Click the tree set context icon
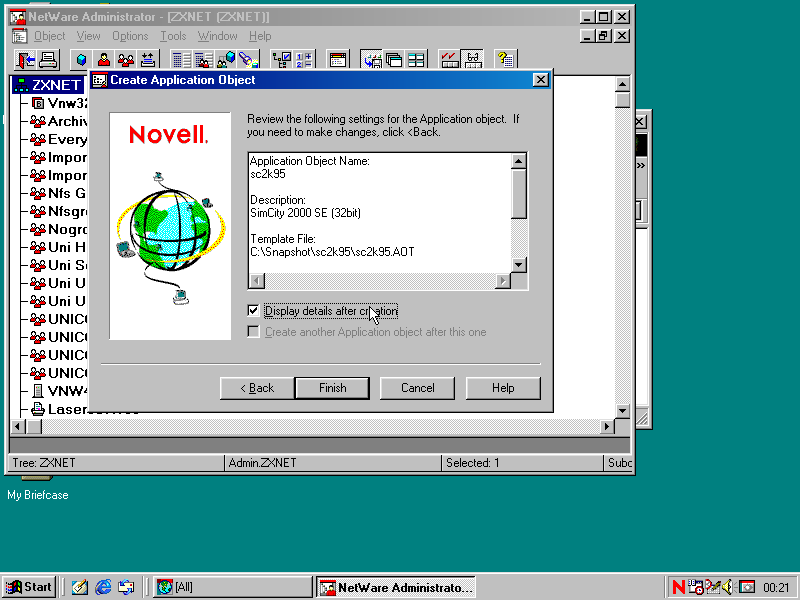800x600 pixels. 282,60
